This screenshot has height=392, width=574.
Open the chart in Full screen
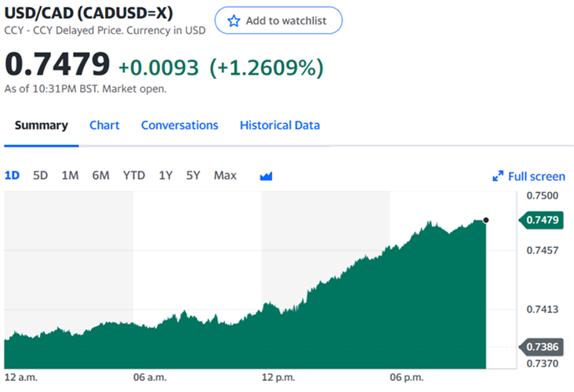536,176
